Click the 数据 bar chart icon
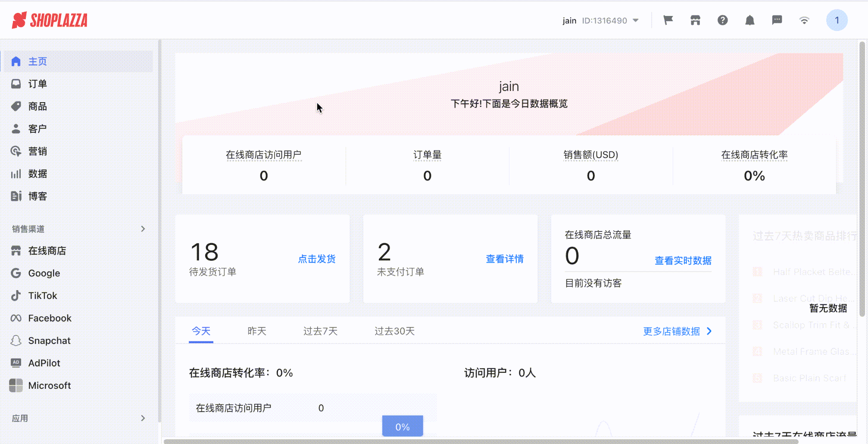Screen dimensions: 868x444 [x=16, y=174]
